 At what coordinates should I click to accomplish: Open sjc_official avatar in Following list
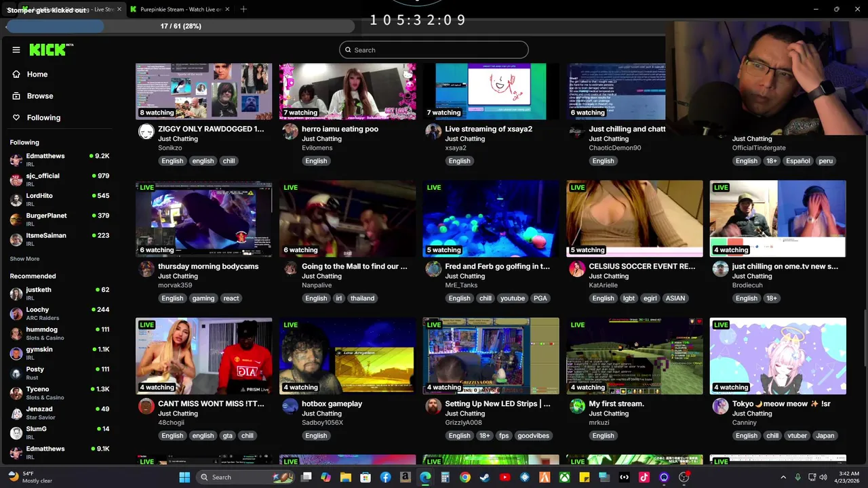click(16, 180)
